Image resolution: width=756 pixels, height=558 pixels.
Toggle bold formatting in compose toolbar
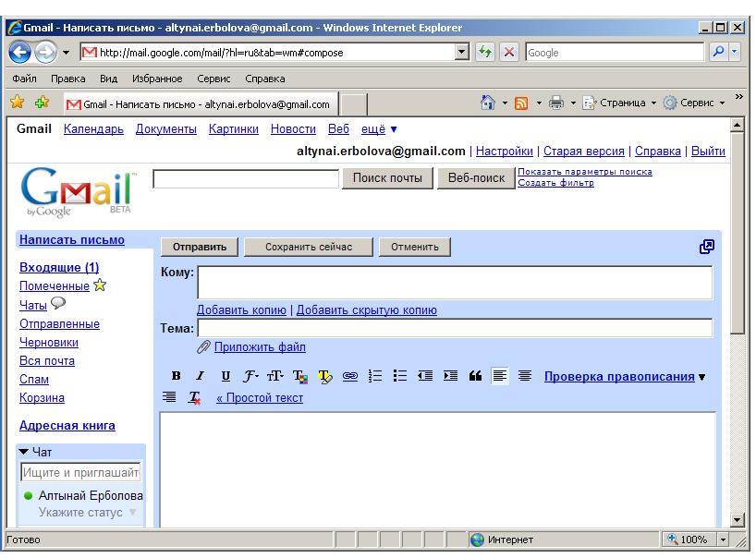click(x=176, y=376)
